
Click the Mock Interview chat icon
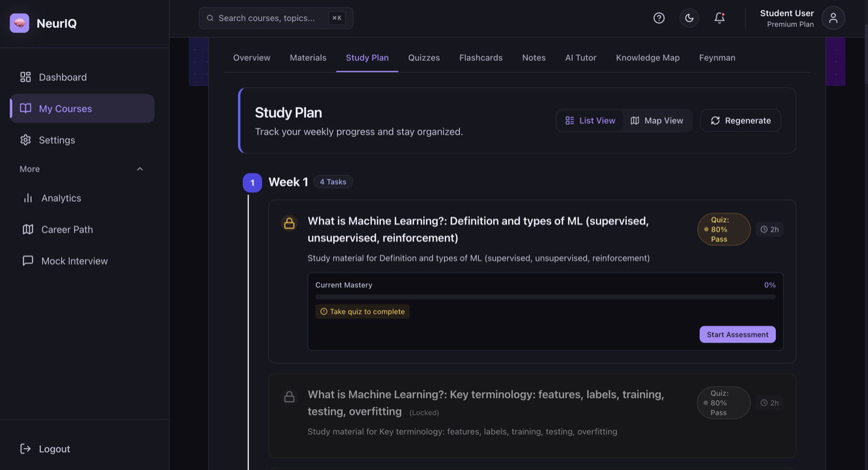28,260
